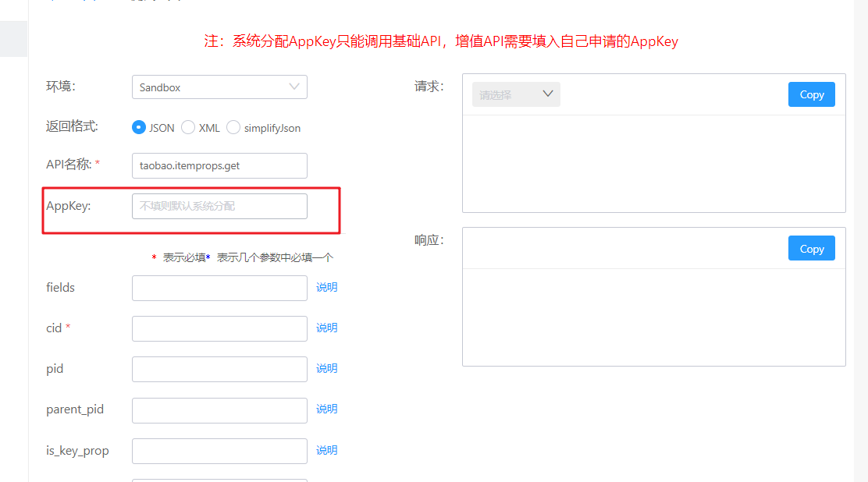Open the 环境 Sandbox dropdown
Viewport: 868px width, 482px height.
pyautogui.click(x=219, y=87)
